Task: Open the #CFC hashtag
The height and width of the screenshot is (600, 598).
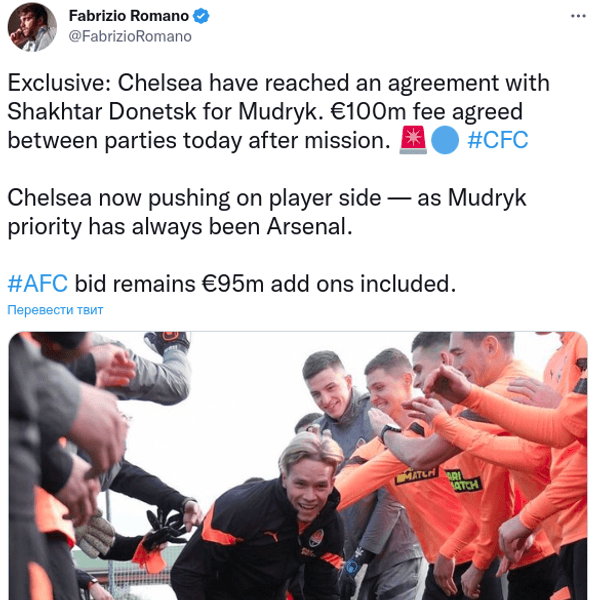Action: pyautogui.click(x=497, y=140)
